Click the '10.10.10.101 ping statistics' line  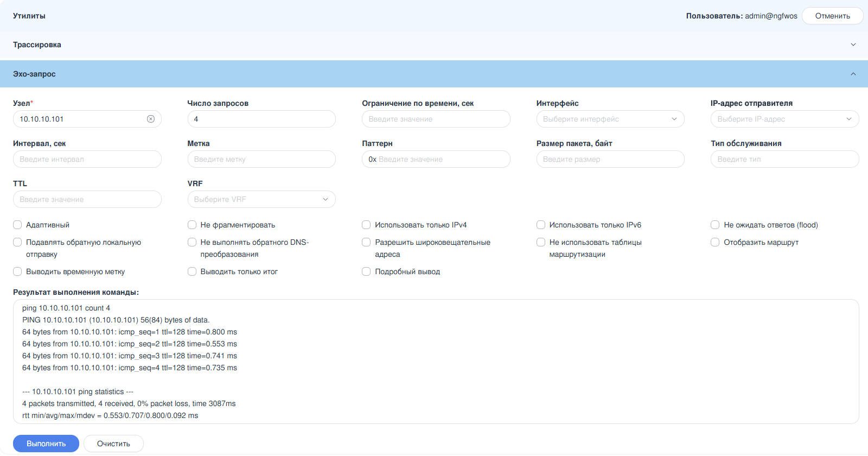pos(78,391)
